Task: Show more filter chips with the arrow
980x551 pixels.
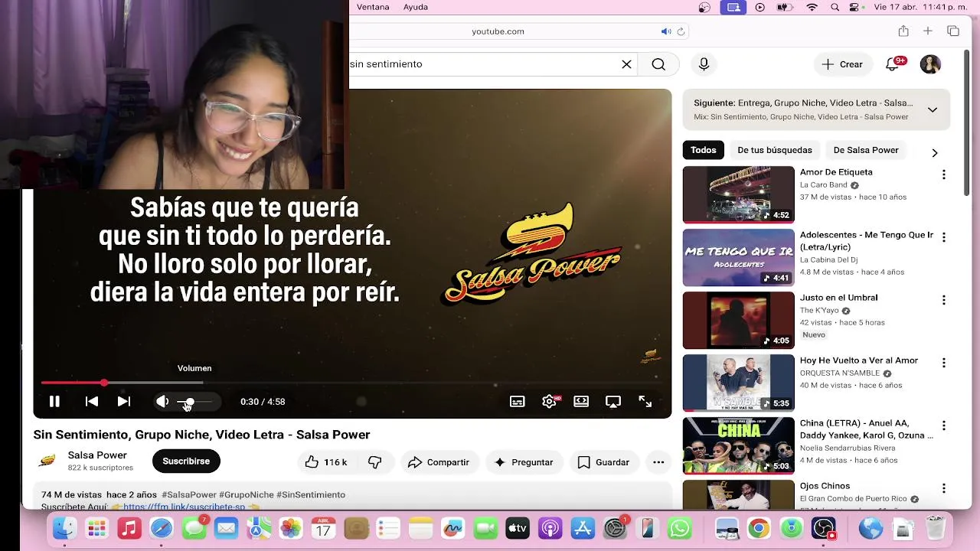Action: click(934, 152)
